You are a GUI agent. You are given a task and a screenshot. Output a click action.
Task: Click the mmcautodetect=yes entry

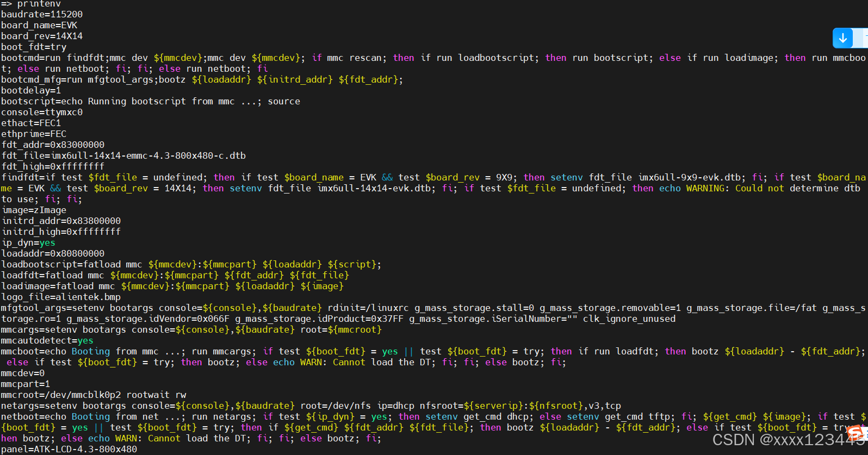click(47, 340)
